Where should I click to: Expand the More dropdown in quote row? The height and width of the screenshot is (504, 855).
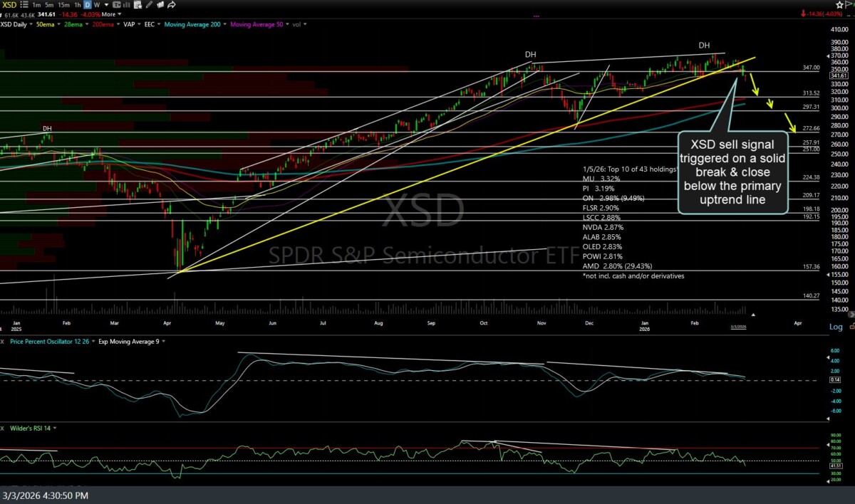[110, 14]
